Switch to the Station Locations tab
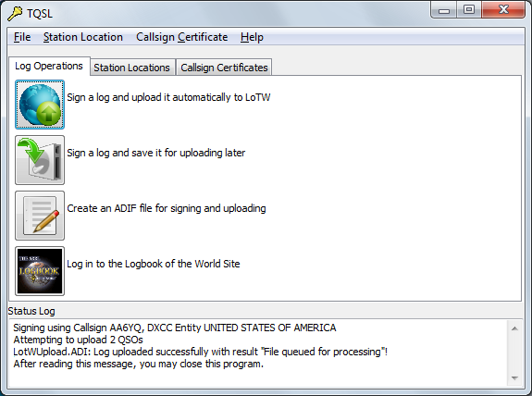This screenshot has height=396, width=532. 132,68
